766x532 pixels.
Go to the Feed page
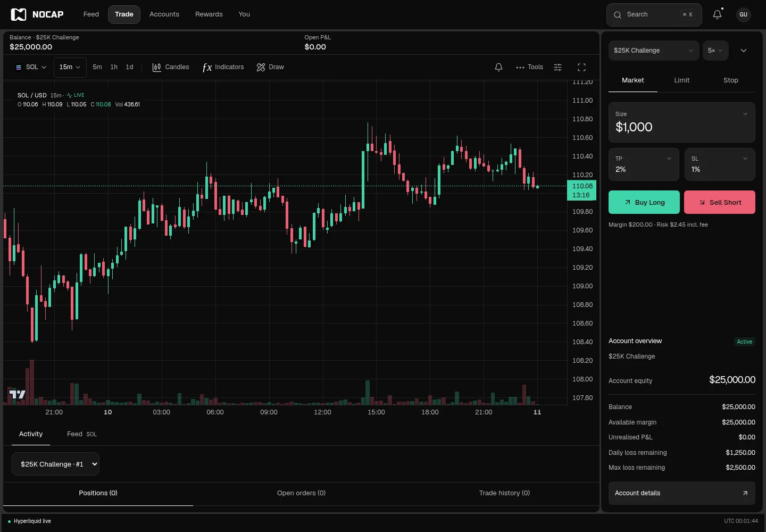(x=91, y=14)
